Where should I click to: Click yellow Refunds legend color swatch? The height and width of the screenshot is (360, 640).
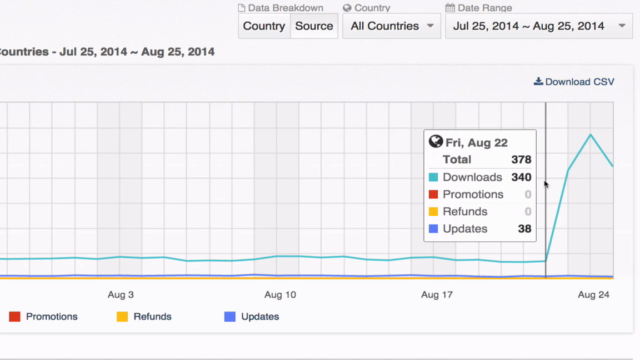point(122,317)
